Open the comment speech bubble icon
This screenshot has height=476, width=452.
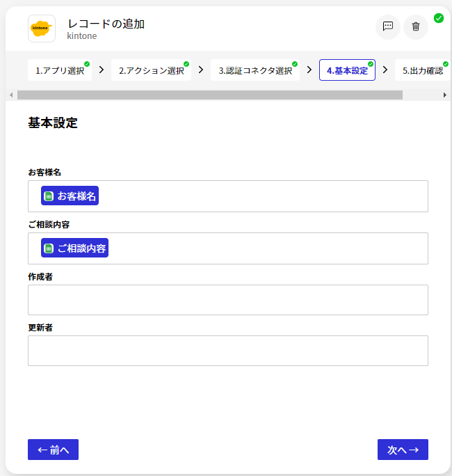click(388, 26)
